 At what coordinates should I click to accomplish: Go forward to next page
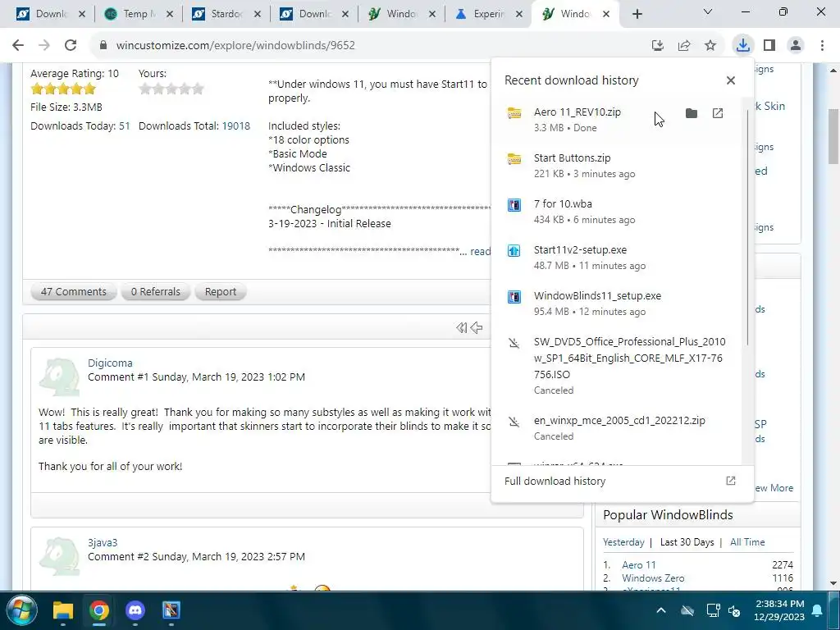[44, 45]
